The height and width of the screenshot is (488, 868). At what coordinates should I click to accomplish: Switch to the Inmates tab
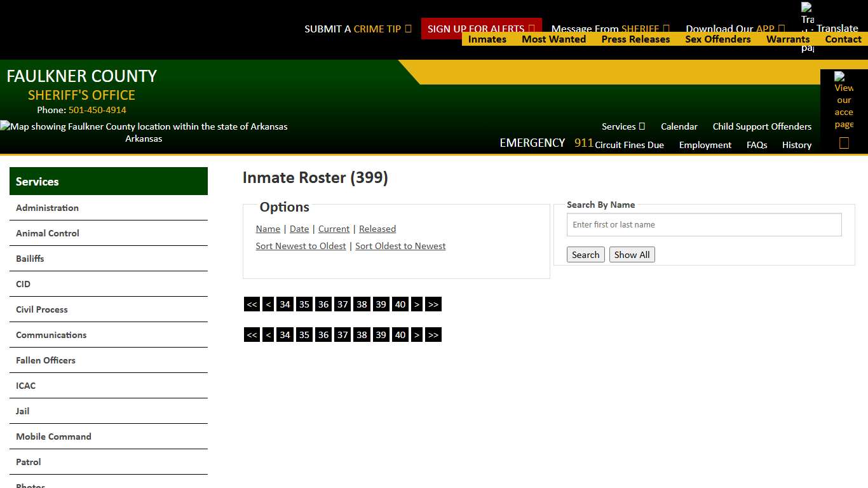coord(487,39)
